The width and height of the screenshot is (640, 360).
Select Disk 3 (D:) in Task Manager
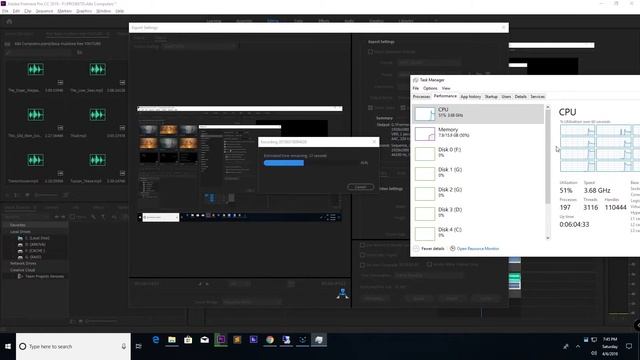(478, 214)
